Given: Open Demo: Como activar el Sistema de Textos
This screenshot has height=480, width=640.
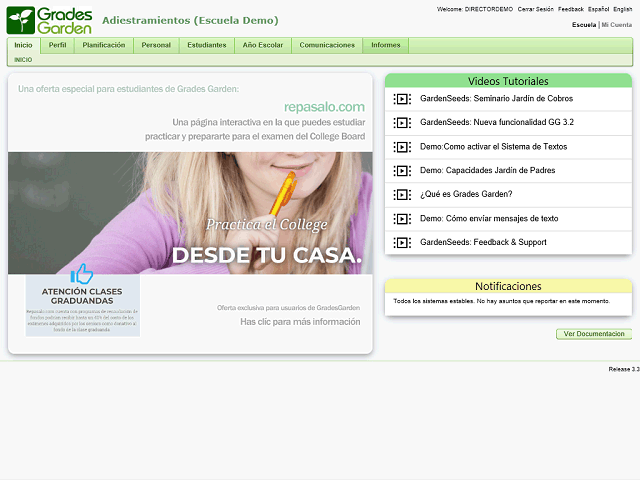Looking at the screenshot, I should click(x=493, y=147).
